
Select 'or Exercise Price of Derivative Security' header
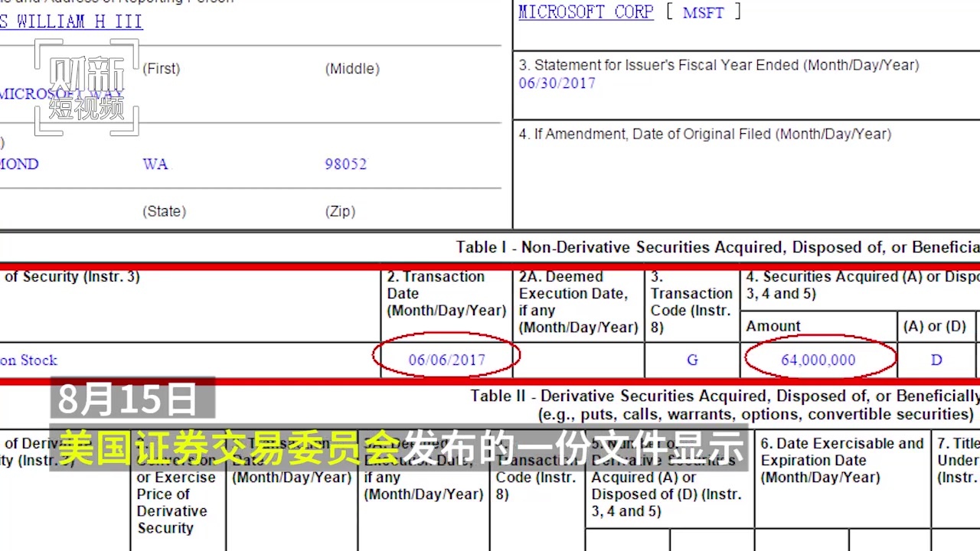click(x=176, y=503)
